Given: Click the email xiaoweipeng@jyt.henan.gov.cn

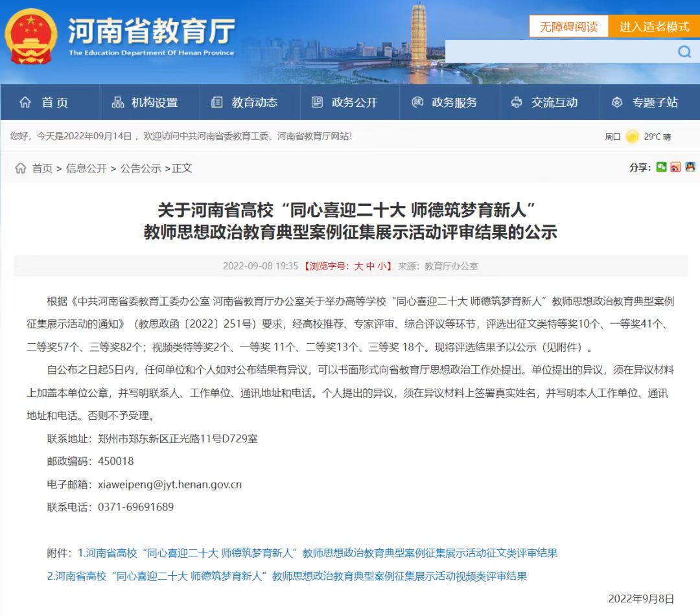Looking at the screenshot, I should coord(170,485).
